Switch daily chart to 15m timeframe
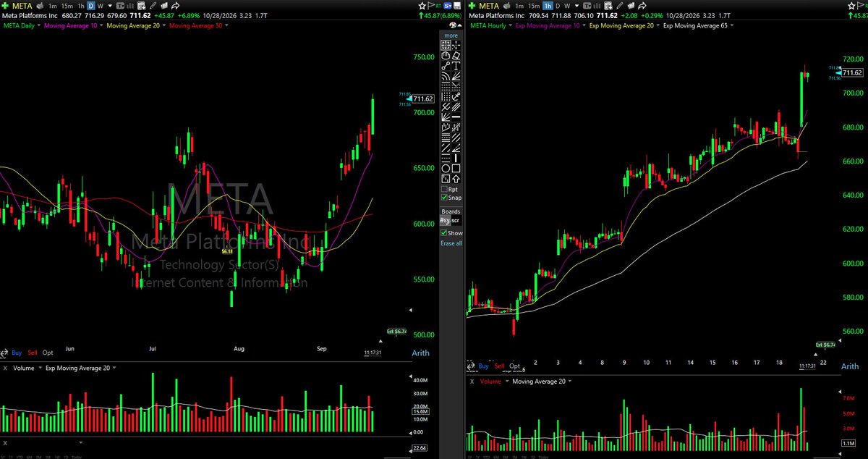Viewport: 868px width, 459px height. (68, 6)
